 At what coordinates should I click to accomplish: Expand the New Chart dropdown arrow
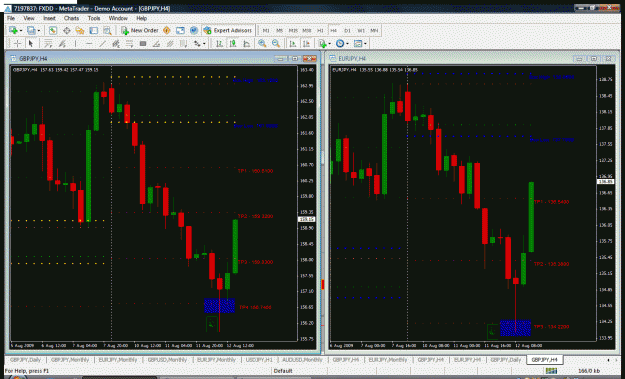coord(21,31)
